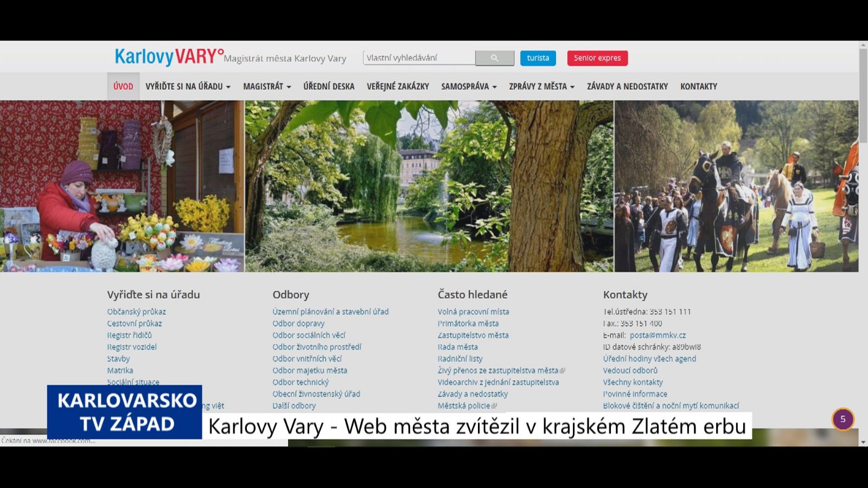Open the Registr řidičů link
Image resolution: width=868 pixels, height=488 pixels.
[x=130, y=335]
